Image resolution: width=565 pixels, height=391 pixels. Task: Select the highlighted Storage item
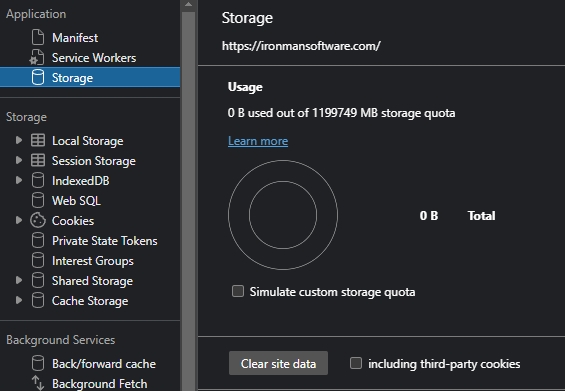[x=90, y=77]
